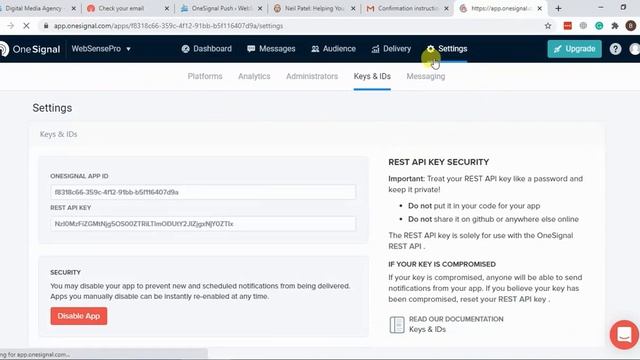This screenshot has height=360, width=640.
Task: Close the Neil Patel tab
Action: pyautogui.click(x=353, y=8)
